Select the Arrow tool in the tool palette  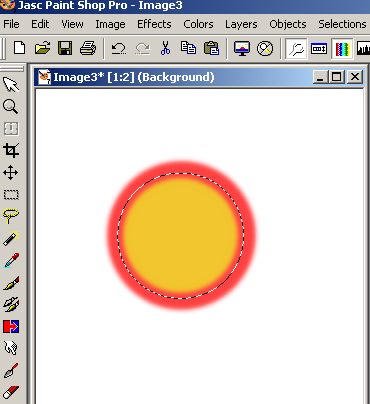tap(11, 84)
